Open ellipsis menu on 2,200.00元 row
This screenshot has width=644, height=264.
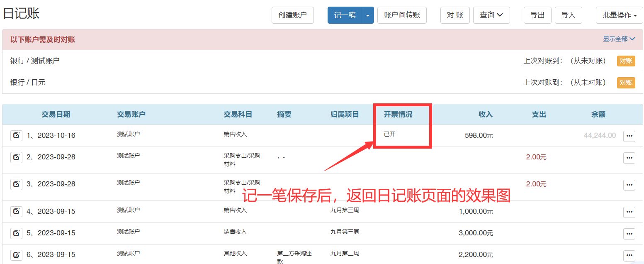click(x=629, y=255)
